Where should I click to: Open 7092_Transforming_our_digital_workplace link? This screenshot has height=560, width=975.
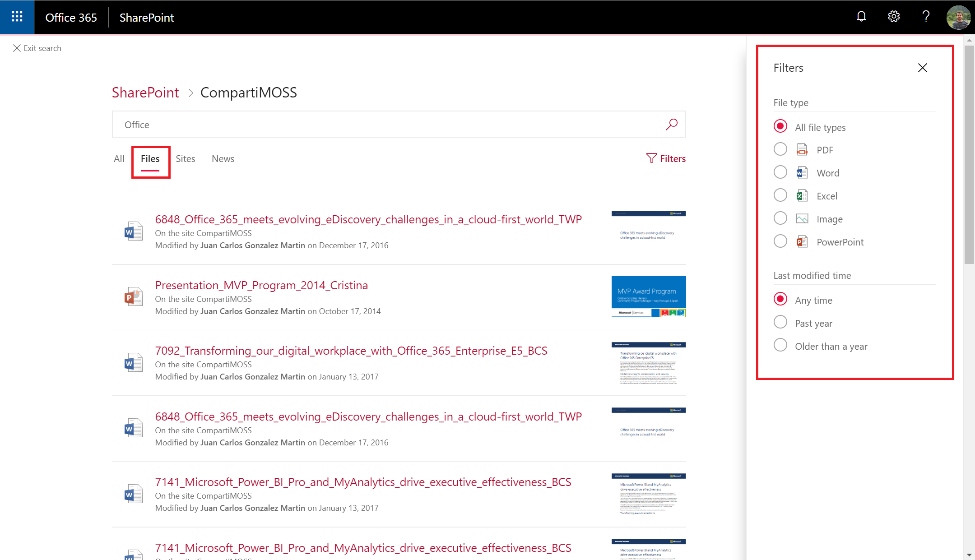click(x=351, y=351)
